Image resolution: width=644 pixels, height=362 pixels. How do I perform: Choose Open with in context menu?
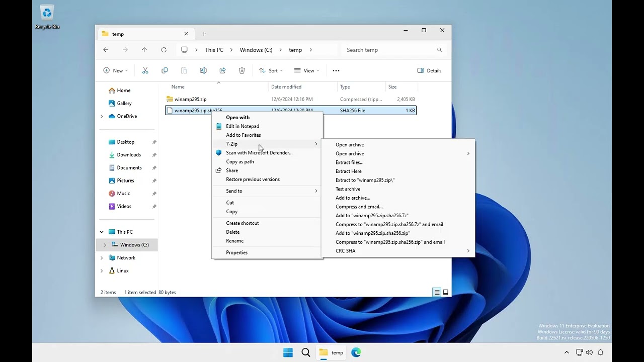267,117
